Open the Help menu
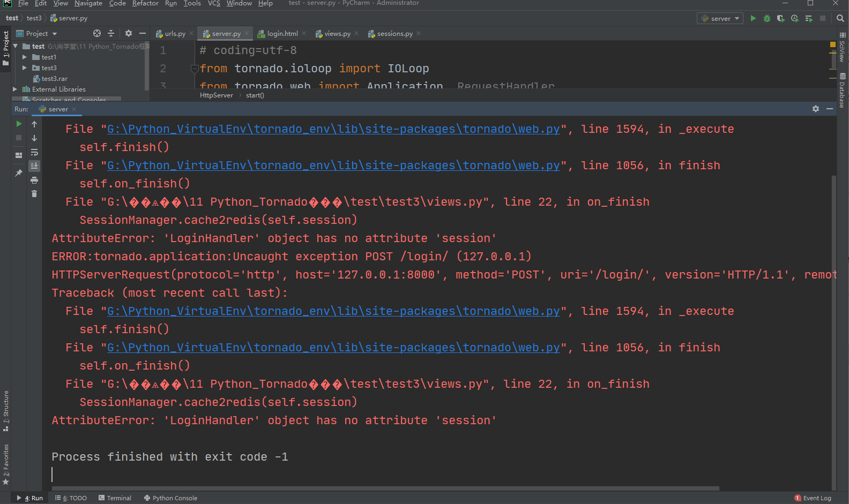Image resolution: width=849 pixels, height=504 pixels. pyautogui.click(x=265, y=3)
